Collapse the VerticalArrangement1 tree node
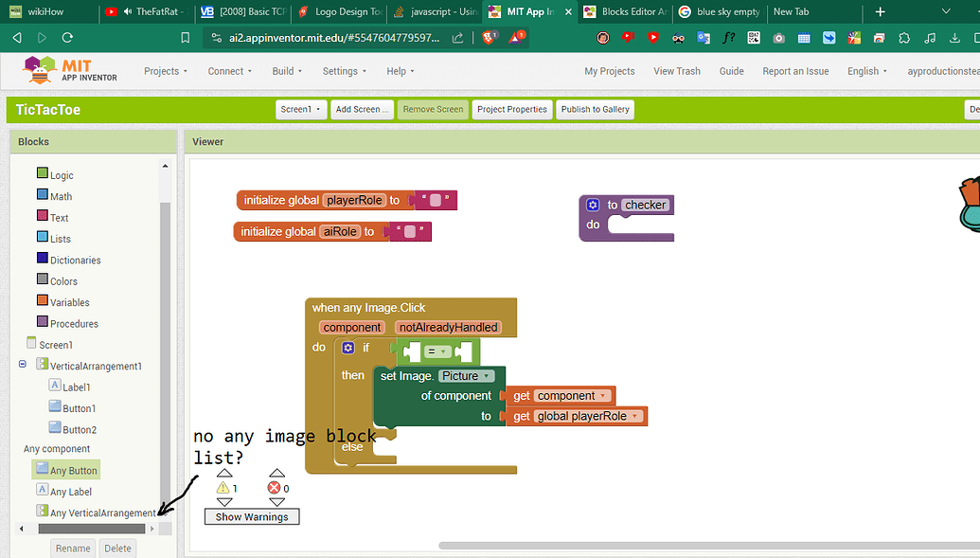The width and height of the screenshot is (980, 558). pyautogui.click(x=23, y=364)
